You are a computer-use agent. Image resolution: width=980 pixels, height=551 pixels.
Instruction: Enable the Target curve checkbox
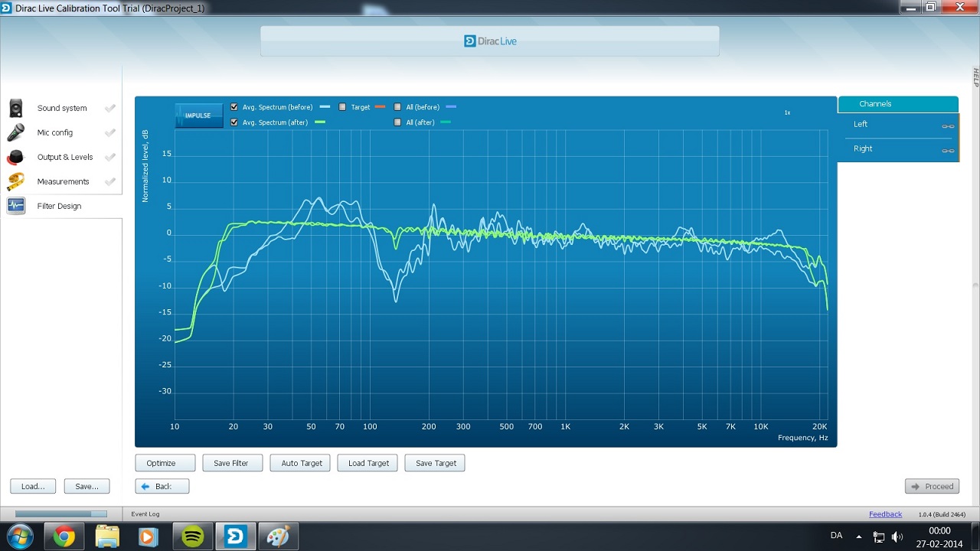pyautogui.click(x=343, y=107)
